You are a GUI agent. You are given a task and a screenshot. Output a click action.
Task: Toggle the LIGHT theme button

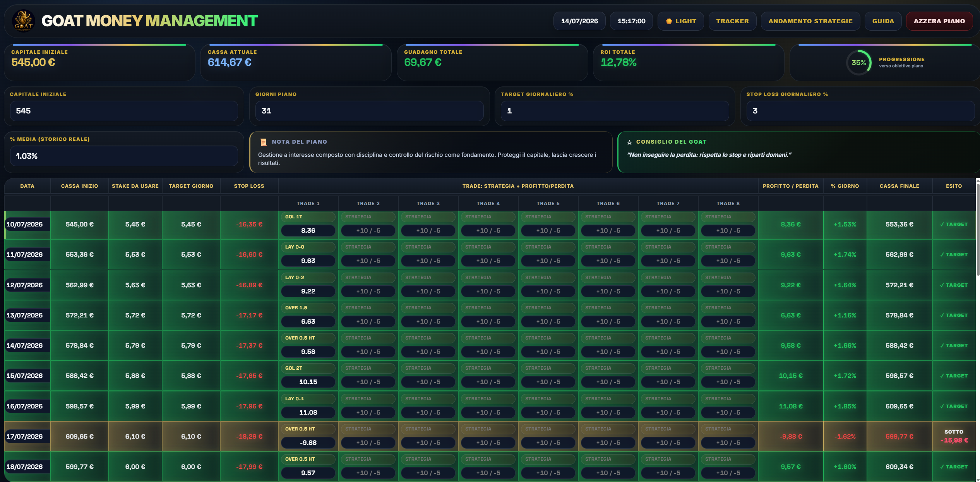pyautogui.click(x=681, y=21)
